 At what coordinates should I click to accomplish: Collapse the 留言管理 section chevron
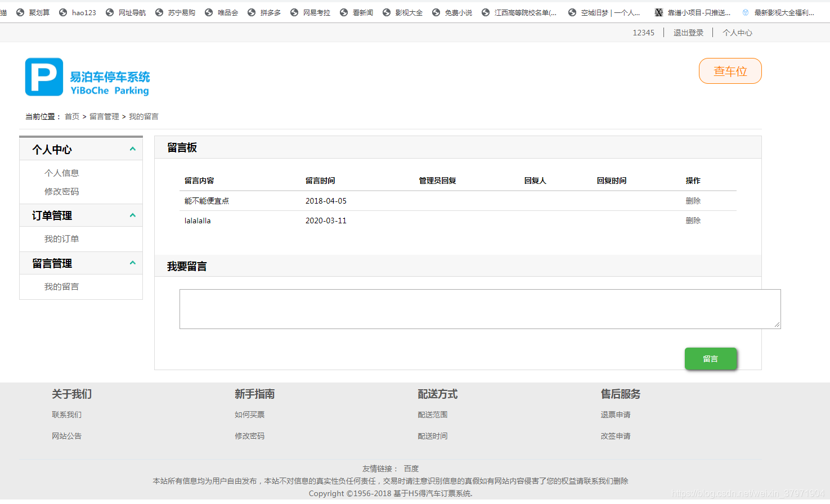(x=133, y=263)
